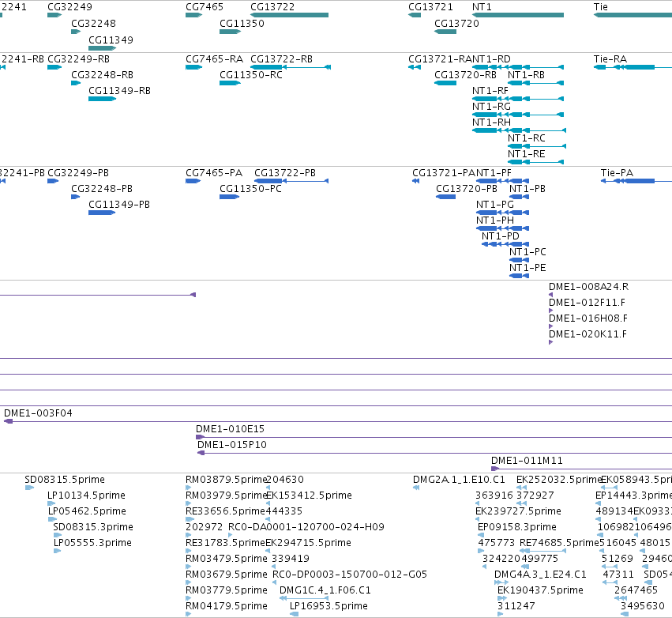Click the DMG1C.4_1.F06.C1 feature label
672x618 pixels.
pyautogui.click(x=325, y=590)
